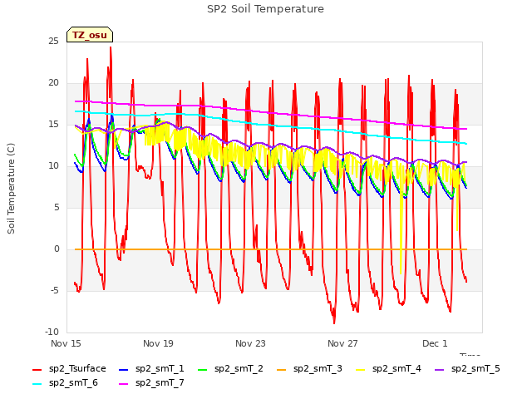Click the -10 y-axis tick label

tap(52, 332)
